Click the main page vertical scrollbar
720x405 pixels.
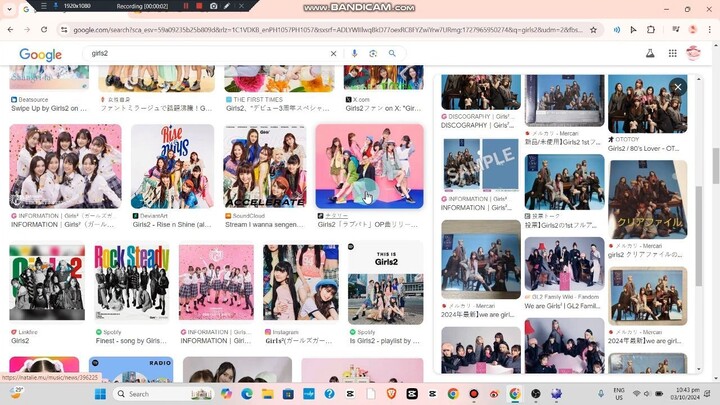[715, 165]
